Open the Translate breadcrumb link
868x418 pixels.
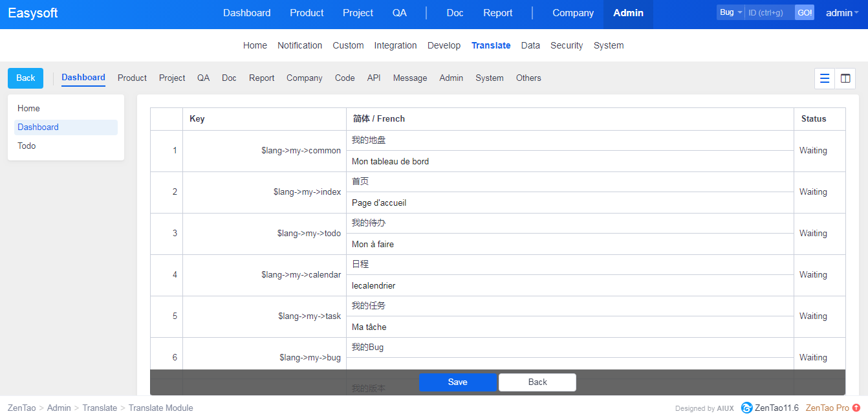tap(100, 408)
